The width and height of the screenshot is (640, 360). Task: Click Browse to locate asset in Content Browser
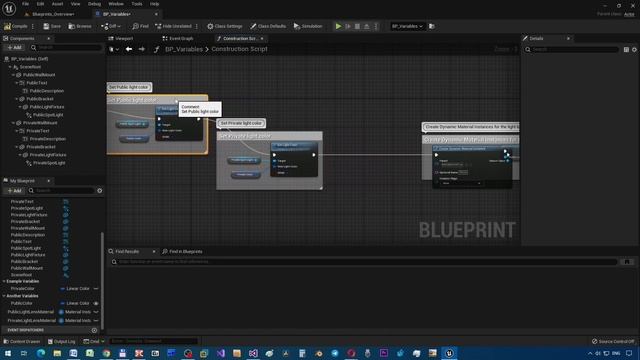[80, 26]
